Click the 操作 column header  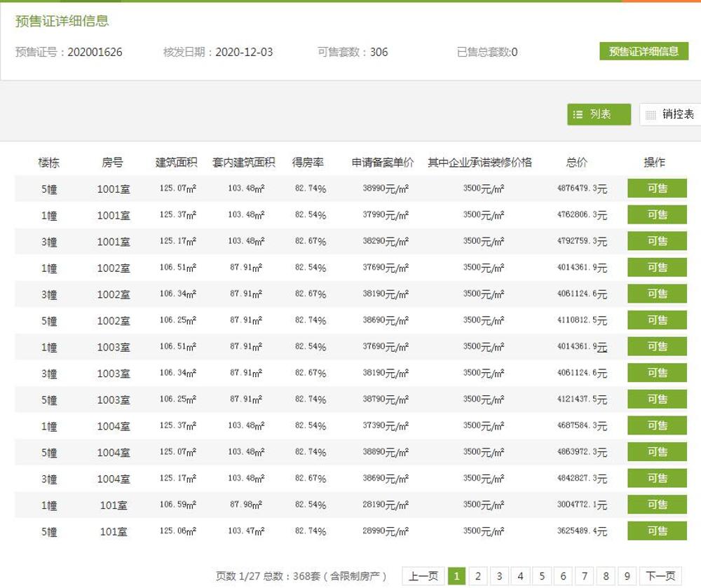click(654, 162)
